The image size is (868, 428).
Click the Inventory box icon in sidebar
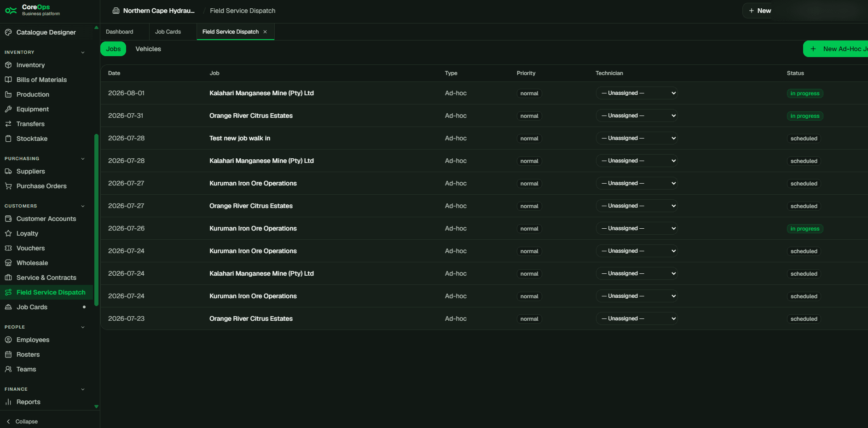(8, 65)
